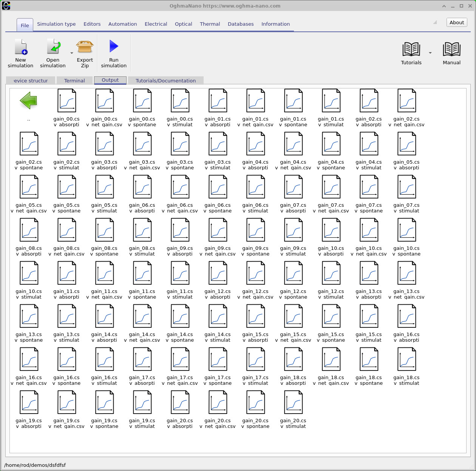The image size is (476, 471).
Task: Open the Databases ribbon tab
Action: point(241,24)
